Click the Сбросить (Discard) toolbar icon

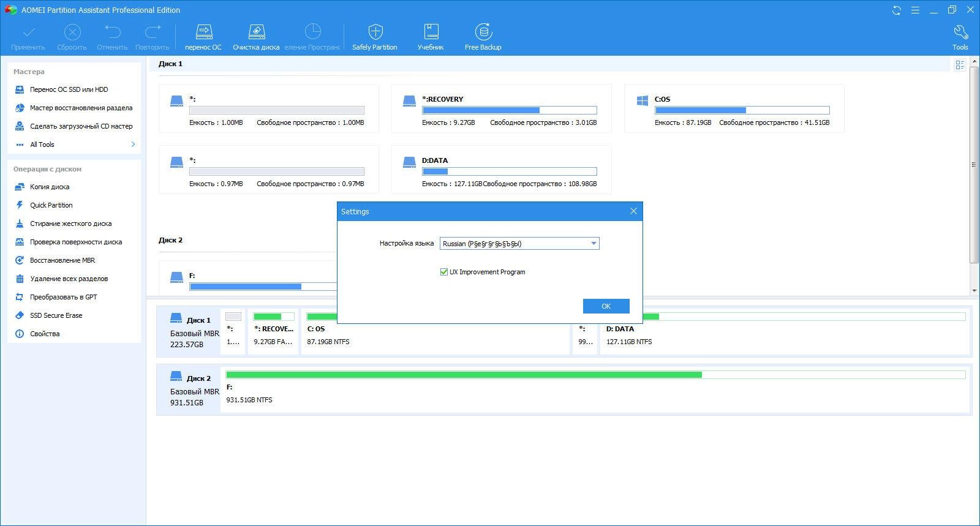(72, 37)
